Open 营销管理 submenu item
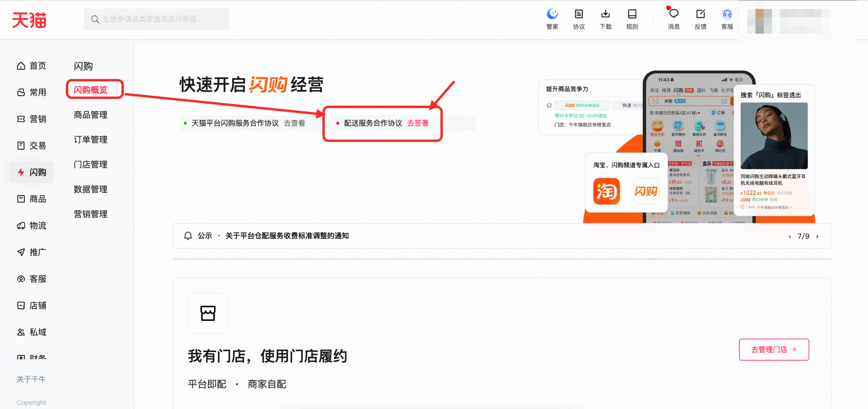Screen dimensions: 868x409 point(91,214)
